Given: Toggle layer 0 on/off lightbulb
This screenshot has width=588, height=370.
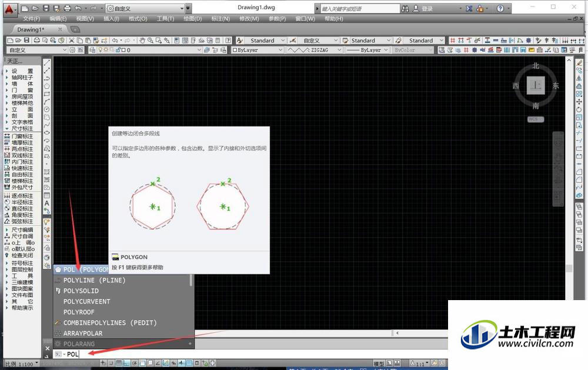Looking at the screenshot, I should [x=100, y=50].
